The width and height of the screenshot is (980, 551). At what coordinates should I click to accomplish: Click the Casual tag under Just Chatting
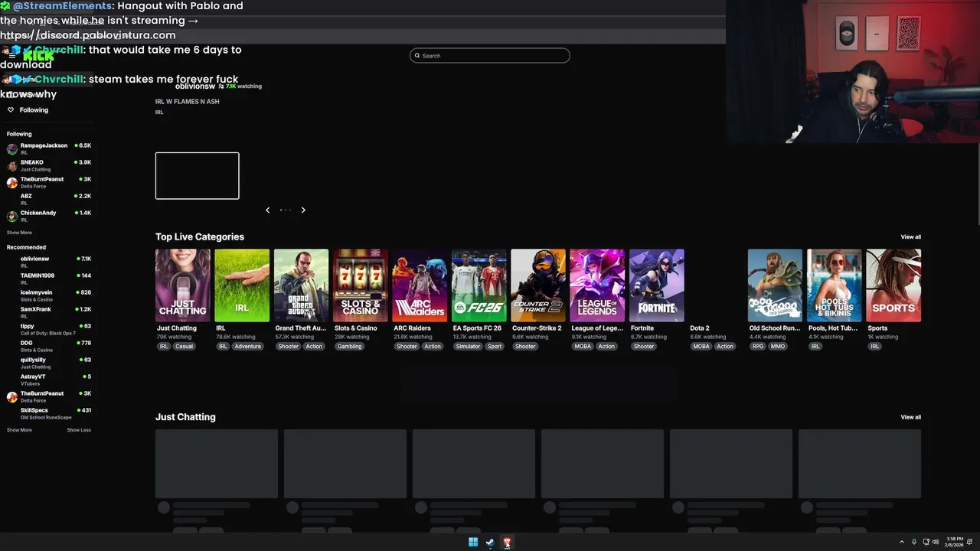[184, 347]
